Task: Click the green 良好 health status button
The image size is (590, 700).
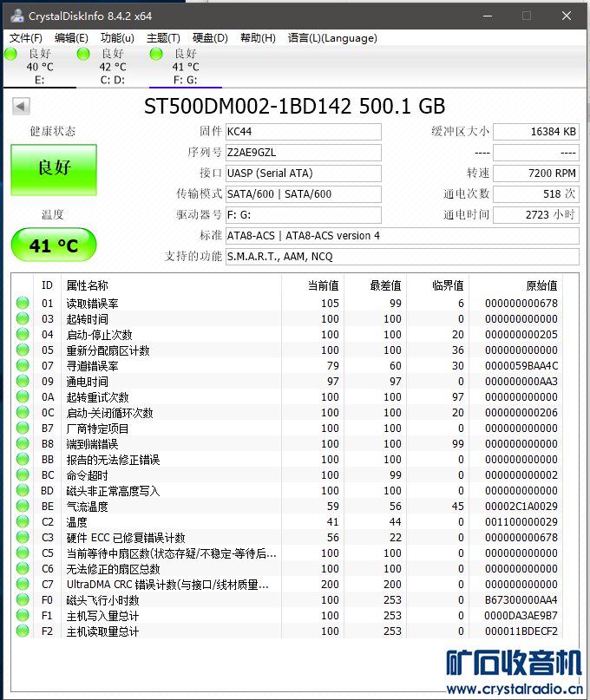Action: [54, 170]
